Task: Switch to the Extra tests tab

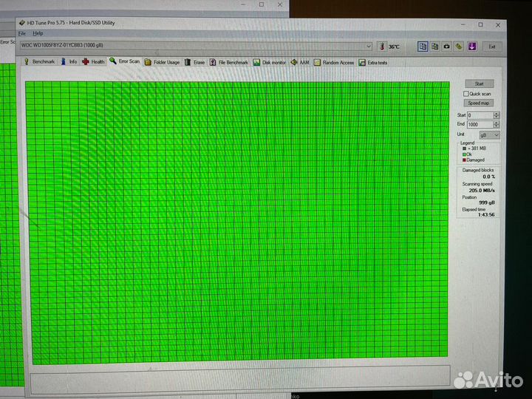Action: (373, 62)
